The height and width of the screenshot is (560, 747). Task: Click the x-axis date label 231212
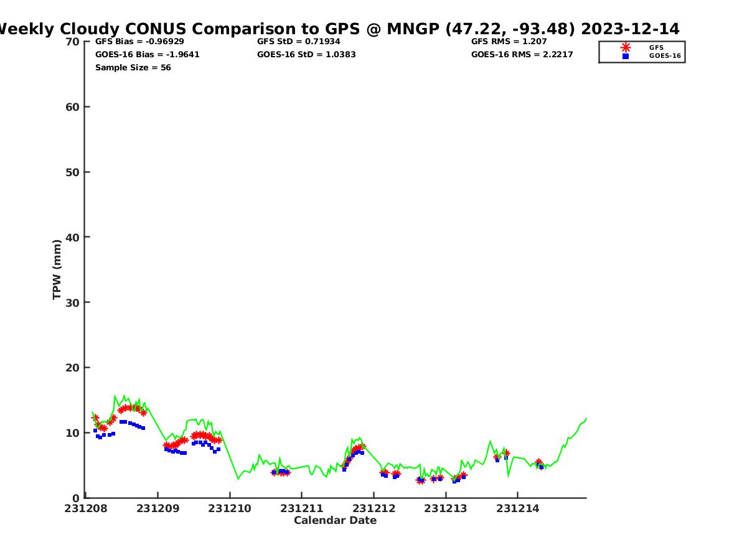click(x=374, y=508)
